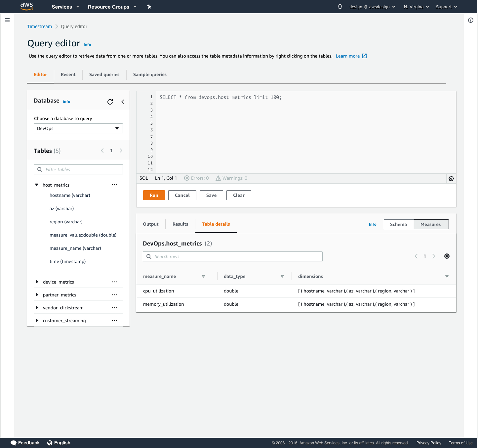Open the N. Virgina region selector
The image size is (478, 448).
coord(416,7)
